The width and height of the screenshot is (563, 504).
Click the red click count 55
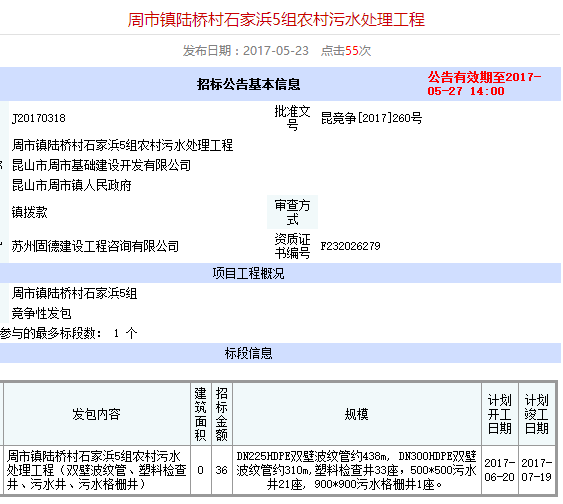[352, 51]
